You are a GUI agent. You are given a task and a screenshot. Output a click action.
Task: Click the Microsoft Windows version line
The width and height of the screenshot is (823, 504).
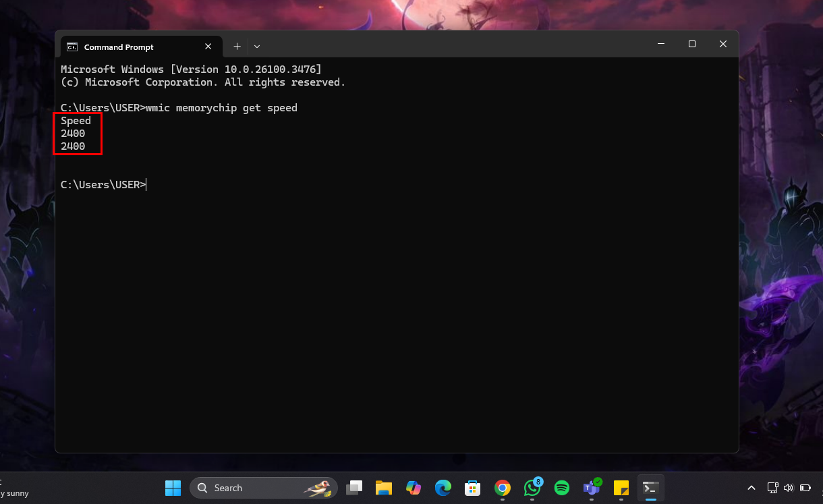191,69
